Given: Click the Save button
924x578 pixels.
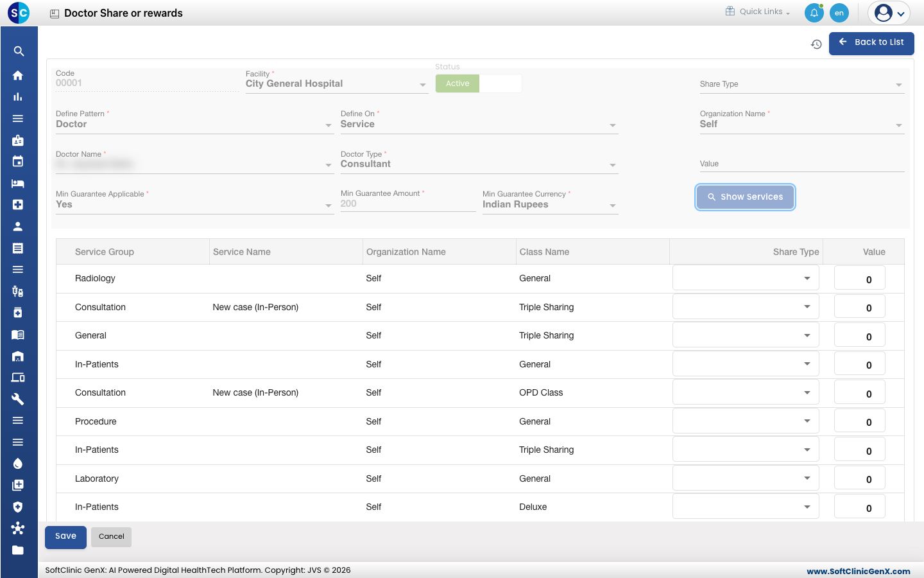Looking at the screenshot, I should pos(65,537).
